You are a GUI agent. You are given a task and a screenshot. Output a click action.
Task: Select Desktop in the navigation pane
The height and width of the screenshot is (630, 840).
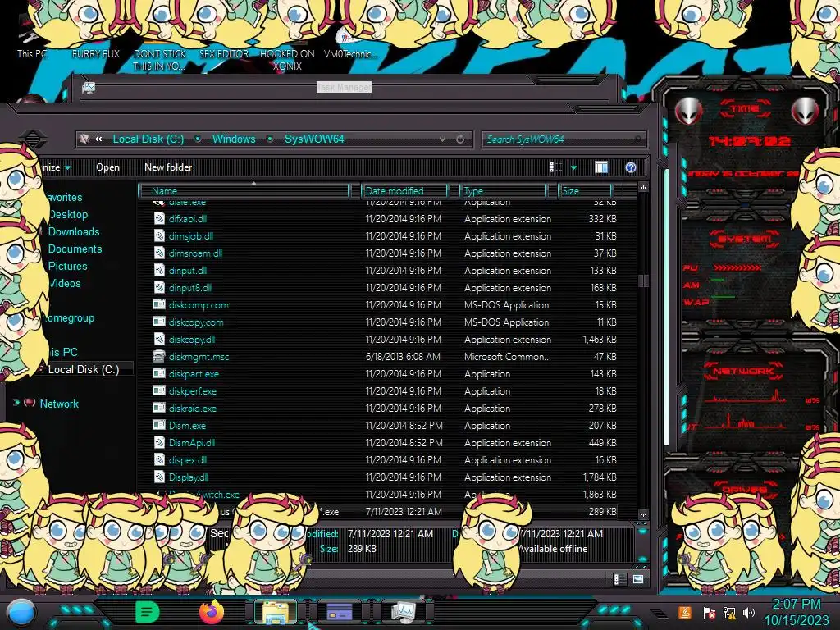68,214
